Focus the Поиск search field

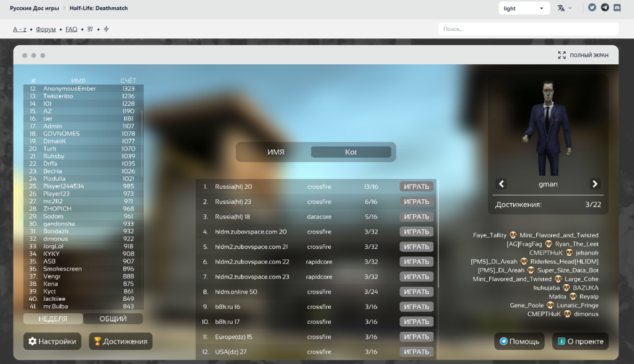528,29
